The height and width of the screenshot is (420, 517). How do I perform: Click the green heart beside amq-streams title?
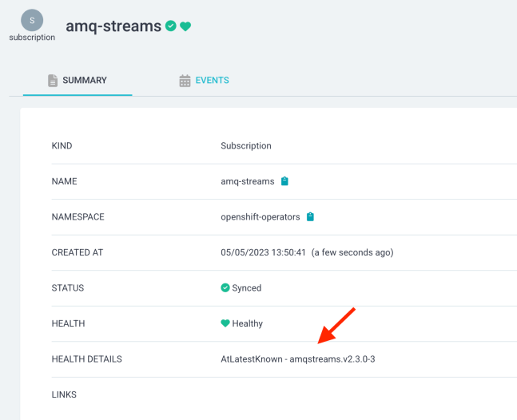tap(185, 26)
